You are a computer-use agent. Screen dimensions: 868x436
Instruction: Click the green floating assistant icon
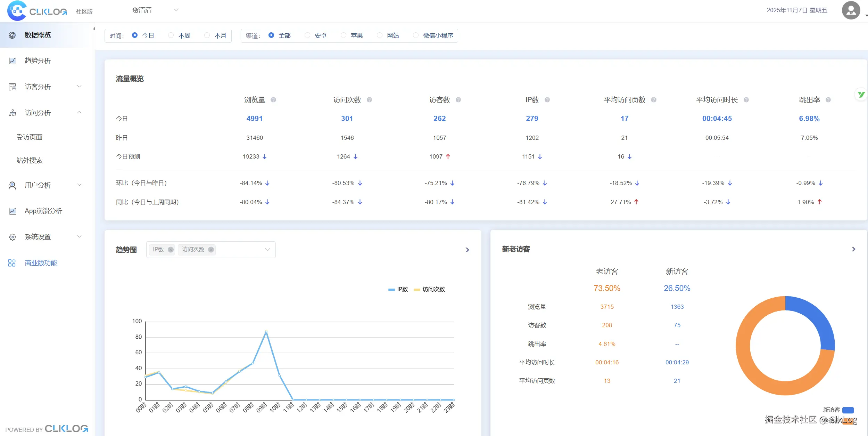tap(861, 94)
